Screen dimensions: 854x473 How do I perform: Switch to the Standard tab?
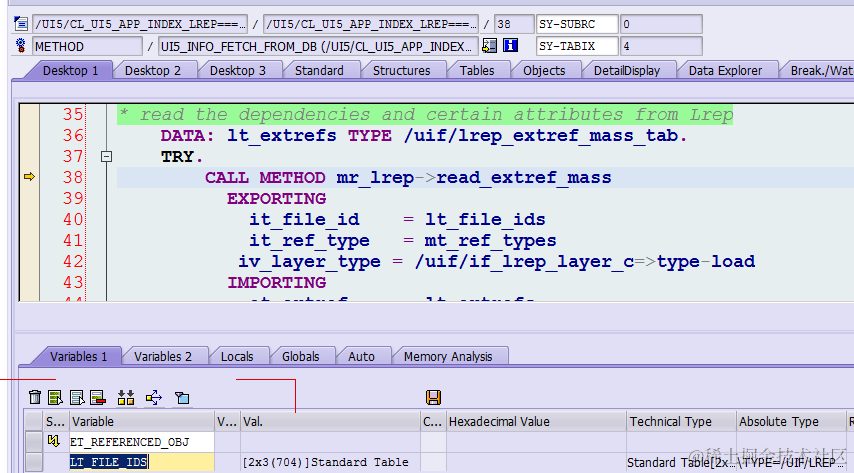tap(319, 70)
